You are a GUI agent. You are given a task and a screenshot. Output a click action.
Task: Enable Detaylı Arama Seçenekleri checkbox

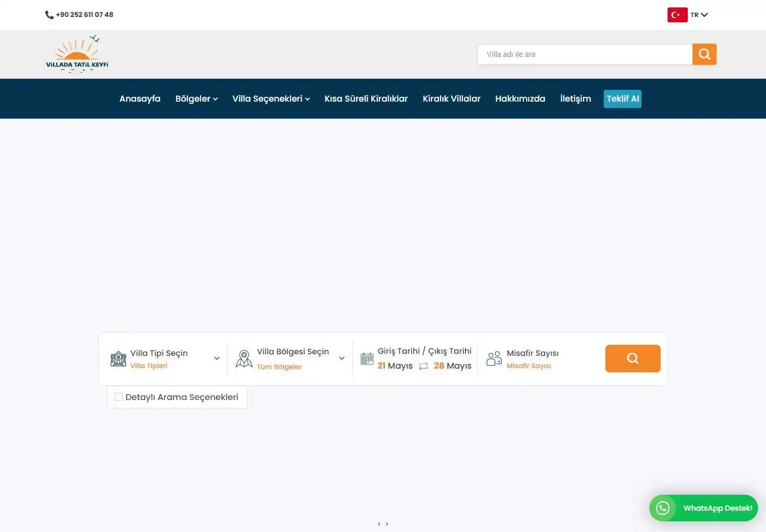tap(119, 397)
